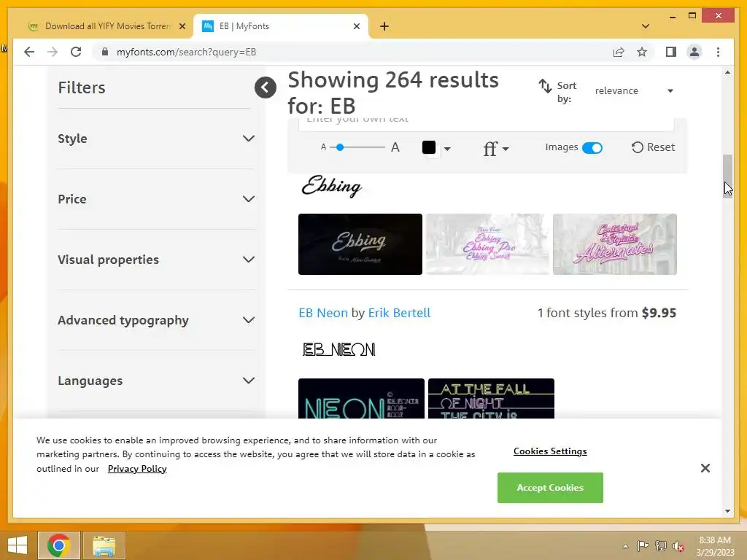Viewport: 747px width, 560px height.
Task: Open File Explorer from taskbar
Action: click(x=104, y=545)
